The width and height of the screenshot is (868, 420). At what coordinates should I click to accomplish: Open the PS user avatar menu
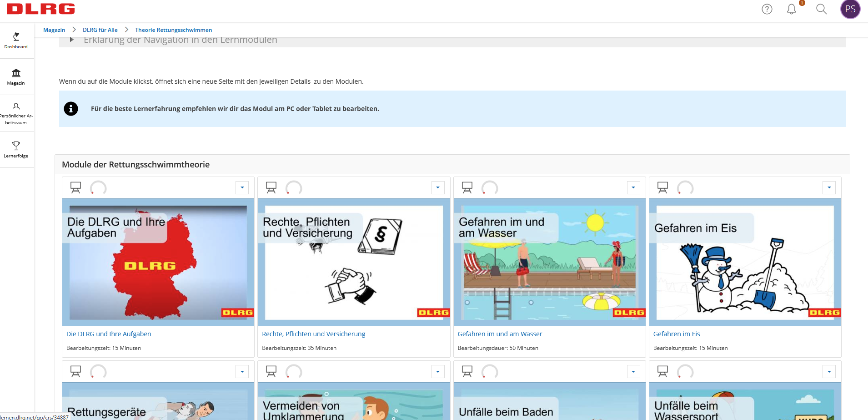click(x=850, y=9)
